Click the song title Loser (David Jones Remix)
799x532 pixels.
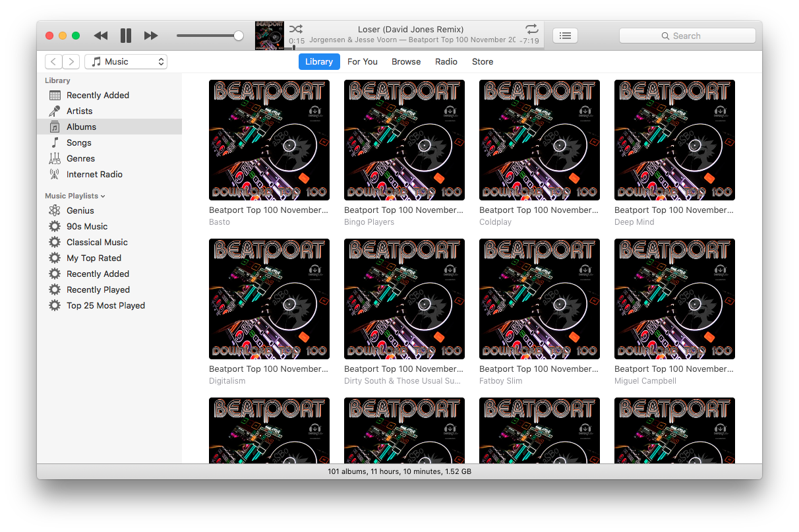[411, 29]
